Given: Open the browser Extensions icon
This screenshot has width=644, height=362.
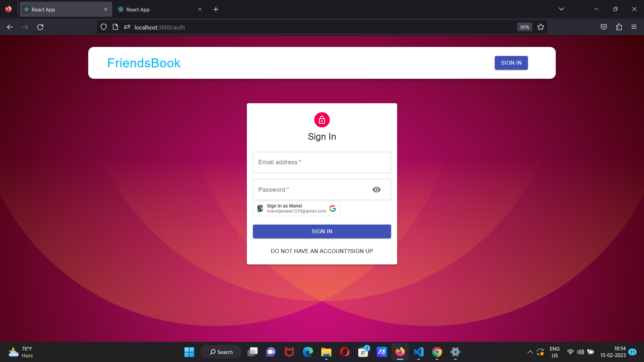Looking at the screenshot, I should click(x=619, y=27).
